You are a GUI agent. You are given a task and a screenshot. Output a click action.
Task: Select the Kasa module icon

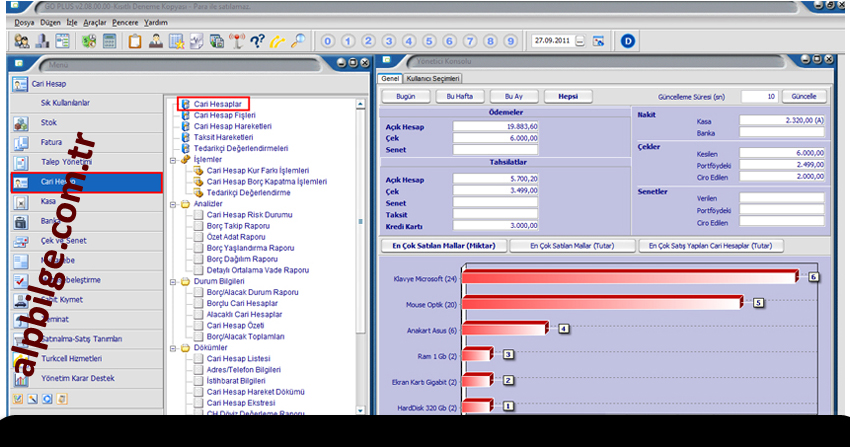[x=22, y=202]
